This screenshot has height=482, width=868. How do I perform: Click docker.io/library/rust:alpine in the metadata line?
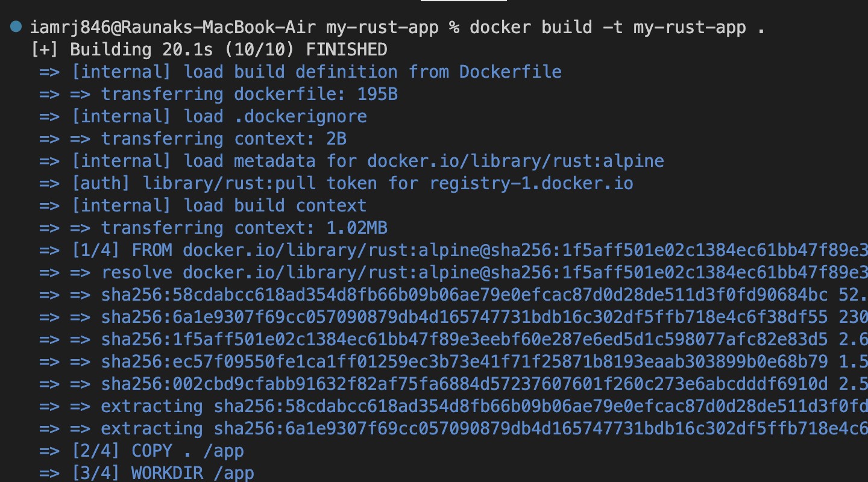tap(515, 161)
